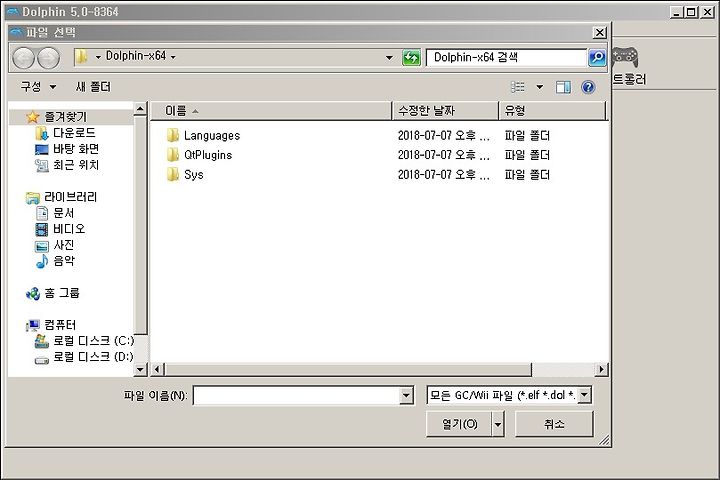Select the QtPlugins folder name
The height and width of the screenshot is (480, 720).
(x=208, y=155)
